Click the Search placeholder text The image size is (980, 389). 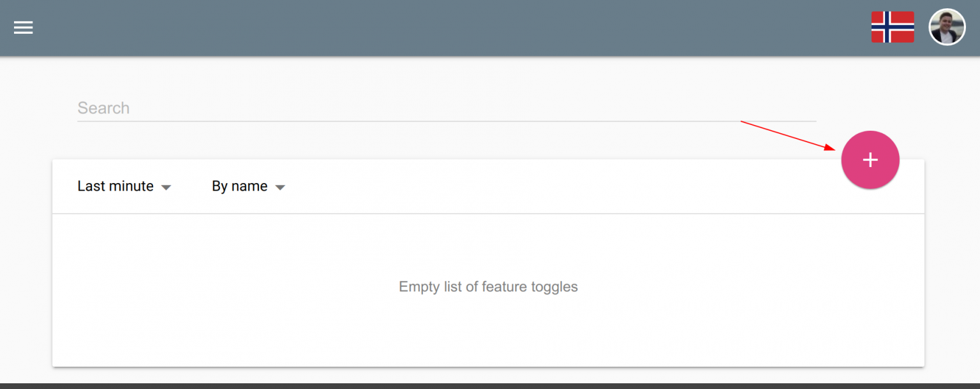pyautogui.click(x=103, y=108)
